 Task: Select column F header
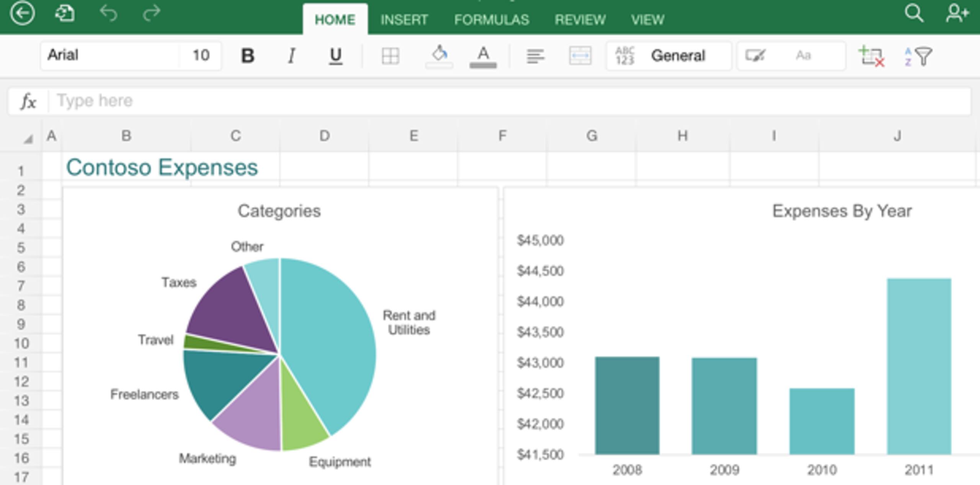point(502,136)
